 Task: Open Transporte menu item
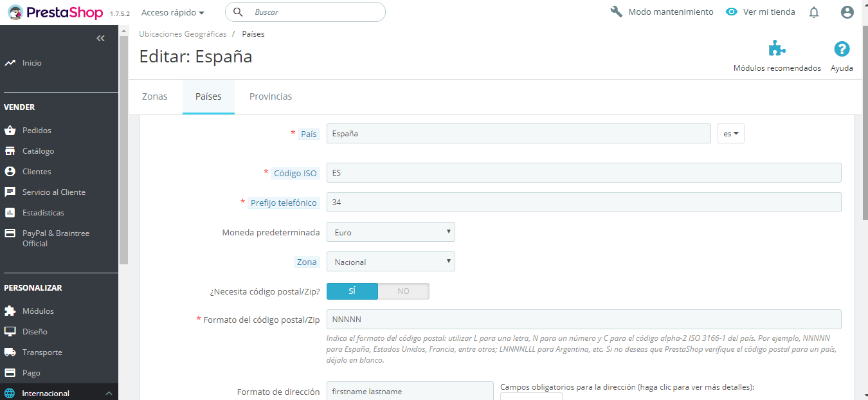click(x=42, y=352)
